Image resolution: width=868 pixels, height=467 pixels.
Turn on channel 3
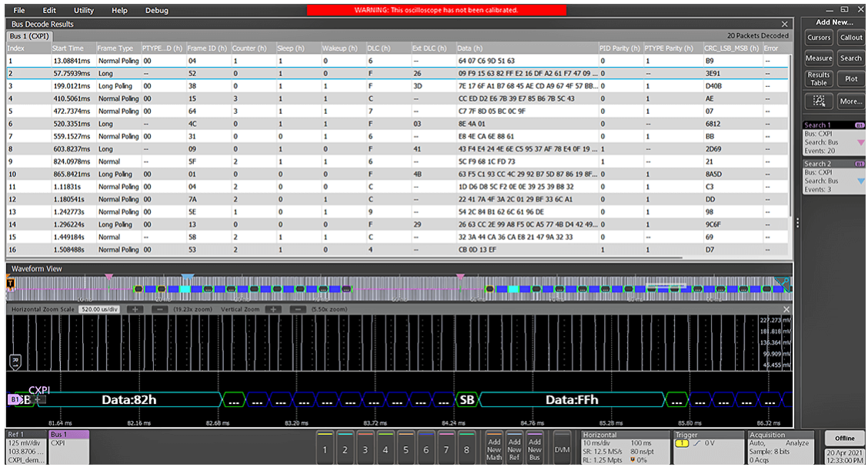366,447
